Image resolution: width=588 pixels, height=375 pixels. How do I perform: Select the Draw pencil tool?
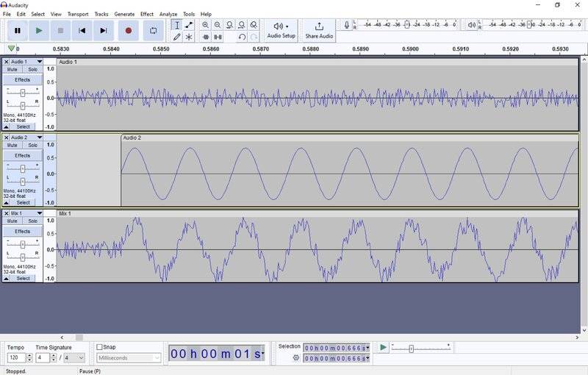pyautogui.click(x=176, y=37)
